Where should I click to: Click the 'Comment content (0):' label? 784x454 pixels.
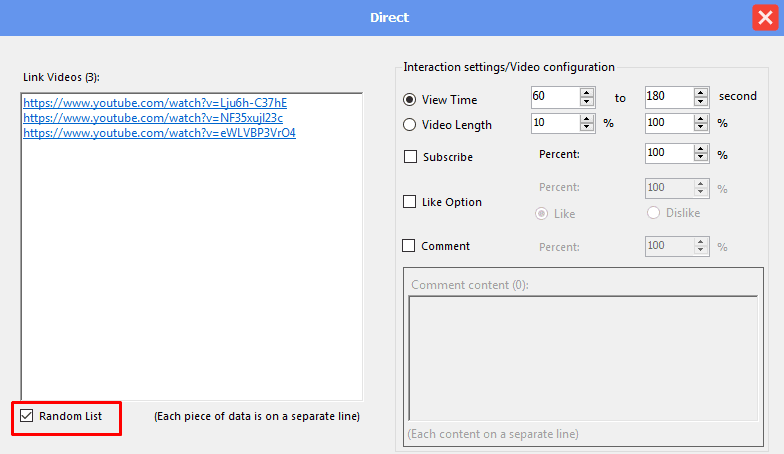coord(470,285)
